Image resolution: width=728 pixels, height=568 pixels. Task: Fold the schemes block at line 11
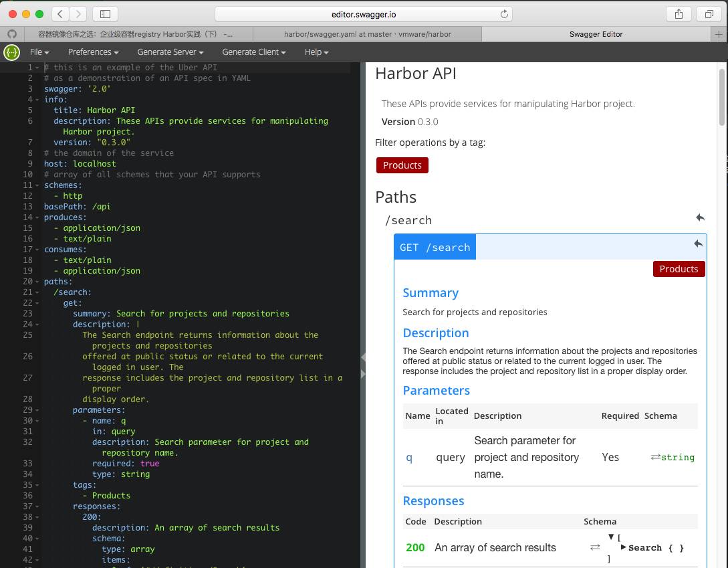coord(37,185)
